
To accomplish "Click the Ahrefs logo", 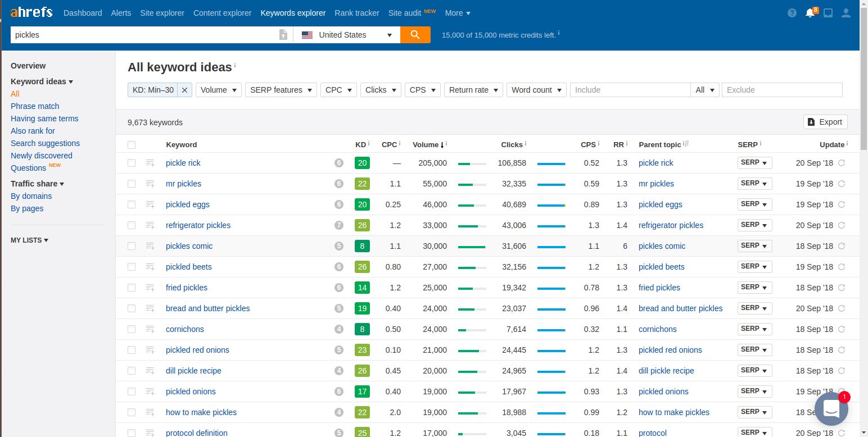I will click(x=31, y=12).
